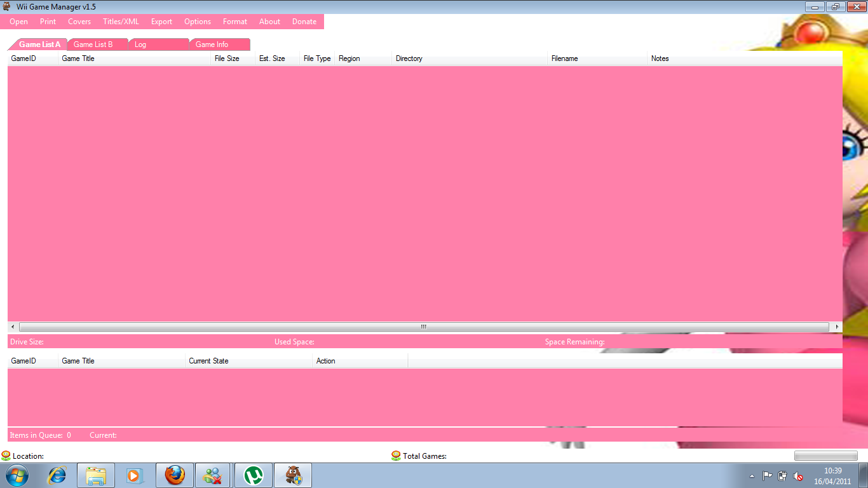Open the Action Center flag icon
The width and height of the screenshot is (868, 488).
pos(767,476)
